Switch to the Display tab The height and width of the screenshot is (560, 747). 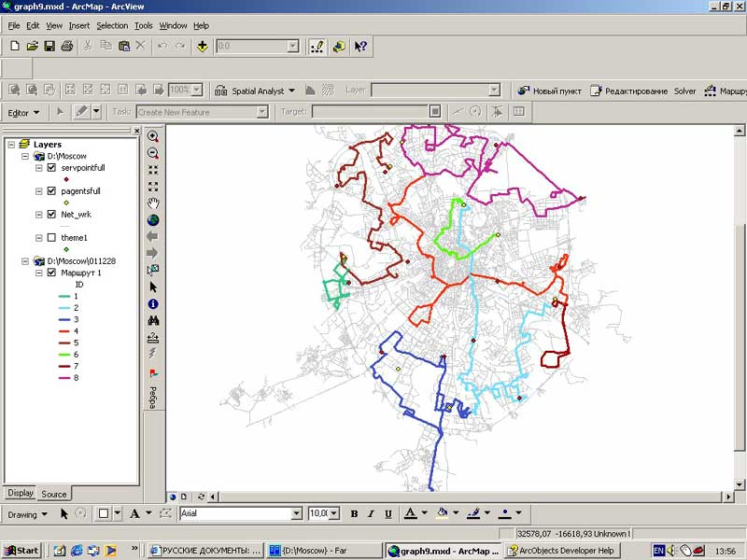[21, 493]
